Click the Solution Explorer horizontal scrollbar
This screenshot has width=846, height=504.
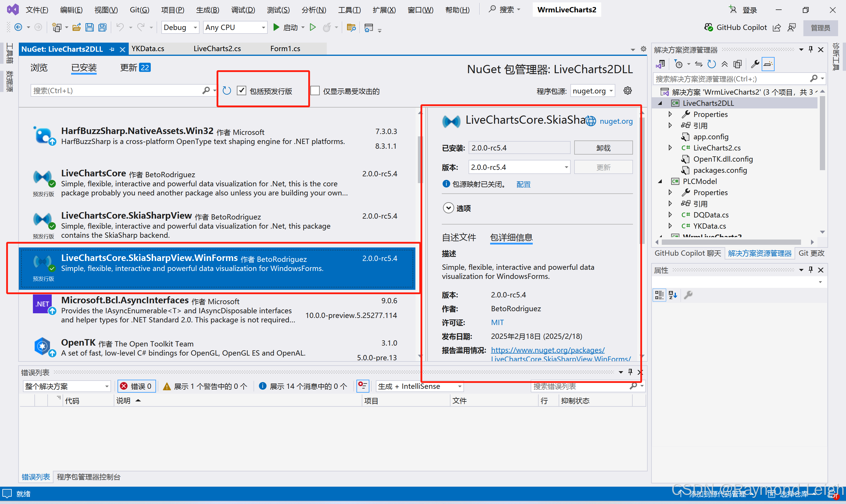732,242
